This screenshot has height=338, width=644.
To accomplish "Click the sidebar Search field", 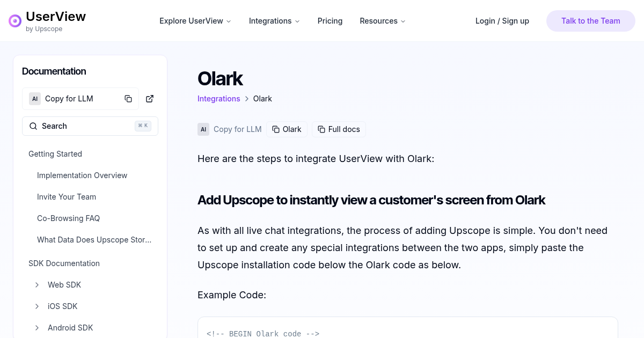I will point(90,126).
